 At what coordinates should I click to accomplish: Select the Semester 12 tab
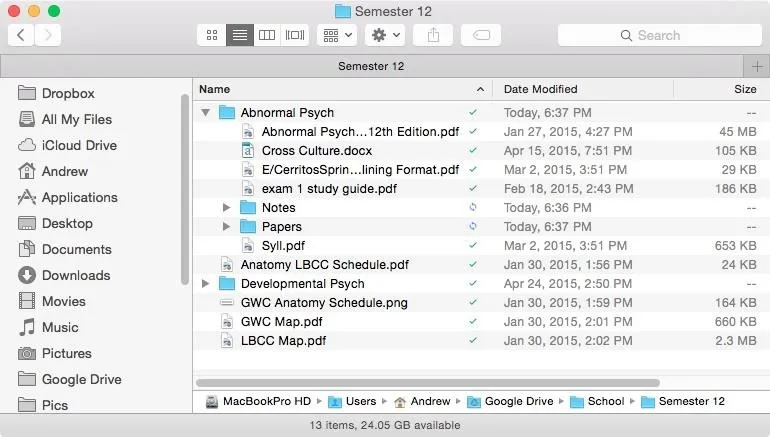point(371,66)
